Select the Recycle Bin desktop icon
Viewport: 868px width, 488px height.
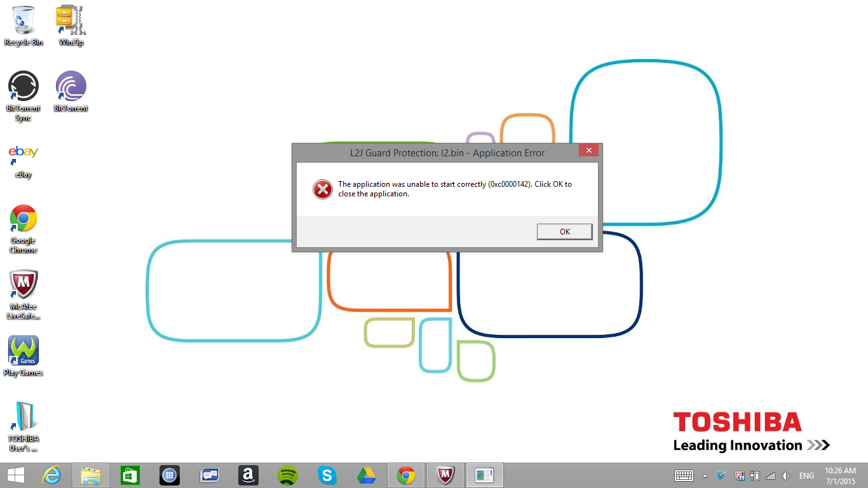pos(24,26)
